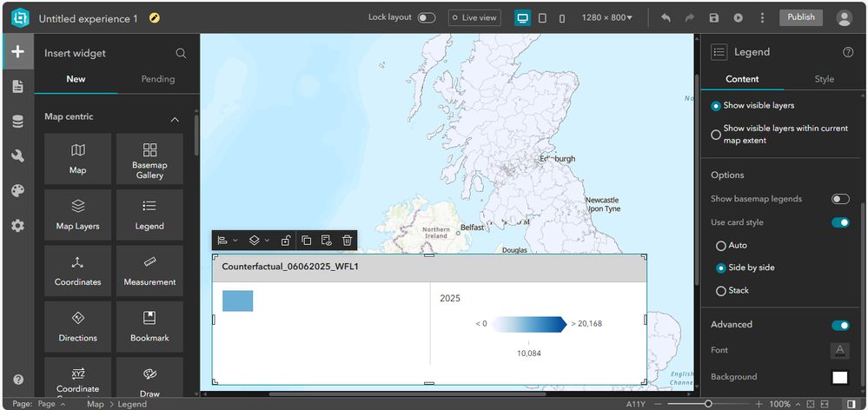
Task: Open the Theme palette sidebar panel
Action: tap(17, 191)
